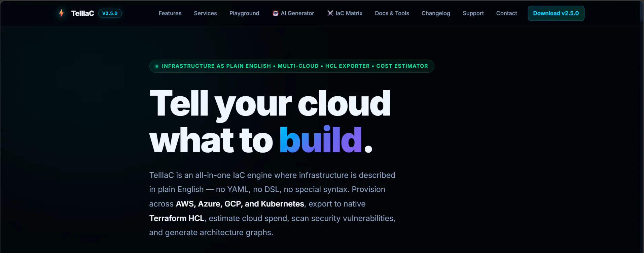Image resolution: width=644 pixels, height=253 pixels.
Task: Click the Download v2.5.0 button
Action: [x=556, y=13]
